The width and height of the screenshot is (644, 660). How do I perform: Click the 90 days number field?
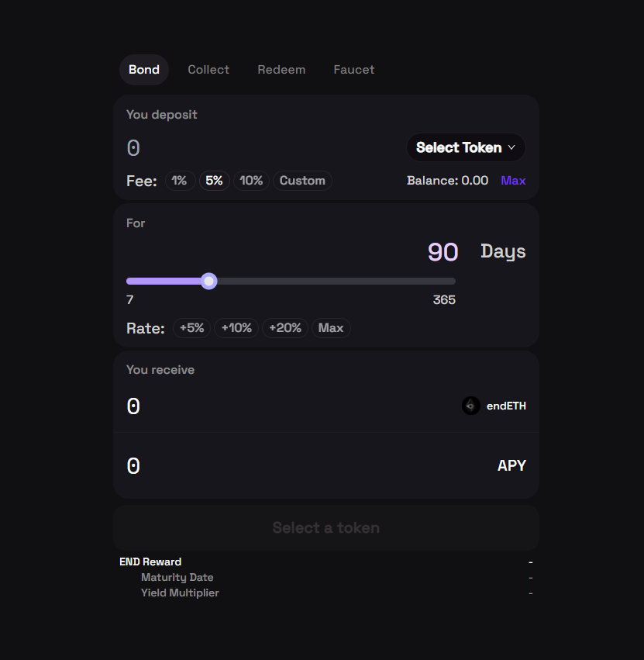(443, 252)
